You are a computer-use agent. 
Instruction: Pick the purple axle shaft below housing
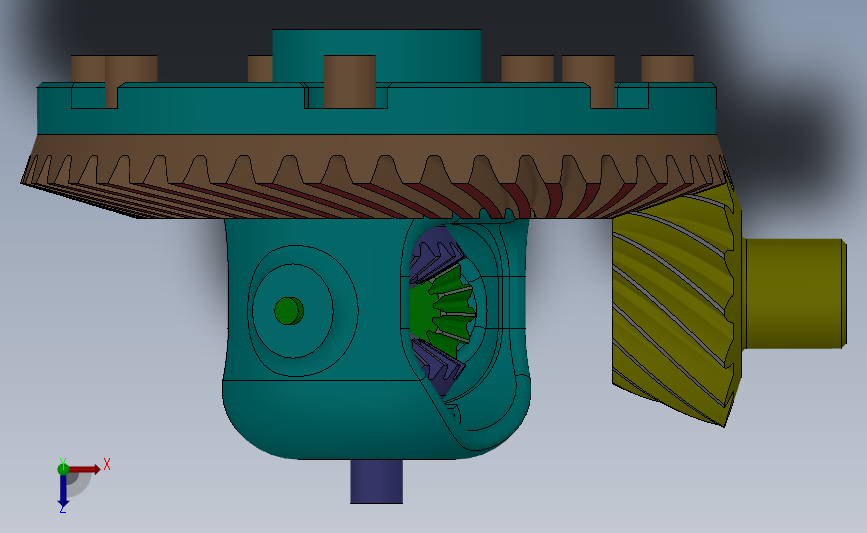pos(377,481)
